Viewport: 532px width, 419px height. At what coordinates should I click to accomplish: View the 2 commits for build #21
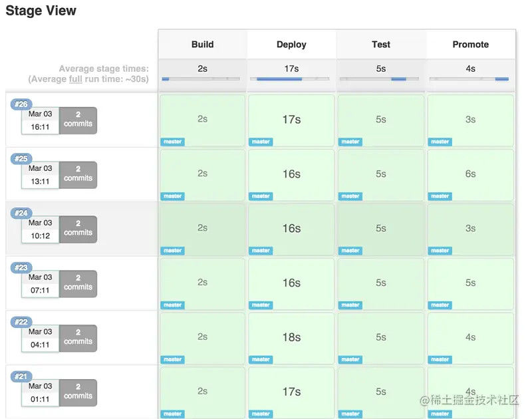point(78,392)
